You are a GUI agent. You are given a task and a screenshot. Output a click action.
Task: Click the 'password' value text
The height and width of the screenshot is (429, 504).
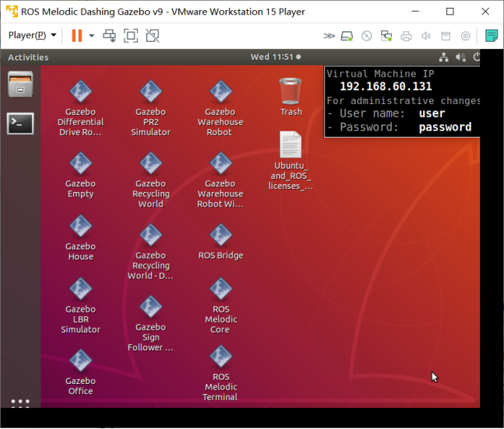445,127
